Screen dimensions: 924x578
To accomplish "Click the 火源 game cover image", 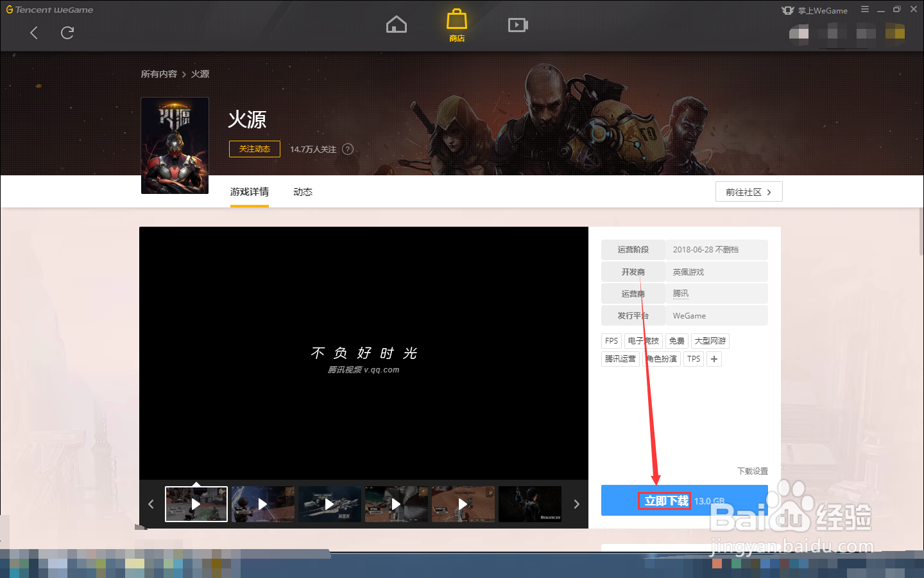I will pyautogui.click(x=175, y=145).
